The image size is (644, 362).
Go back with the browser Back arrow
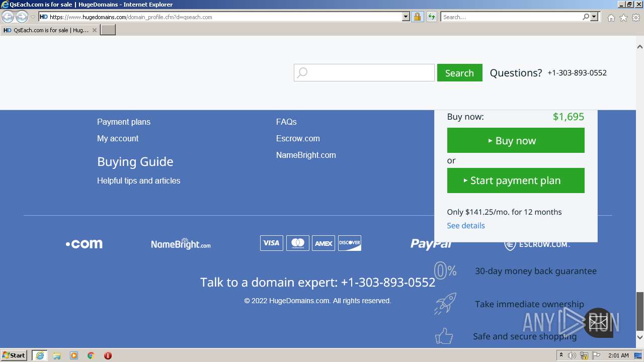point(8,17)
